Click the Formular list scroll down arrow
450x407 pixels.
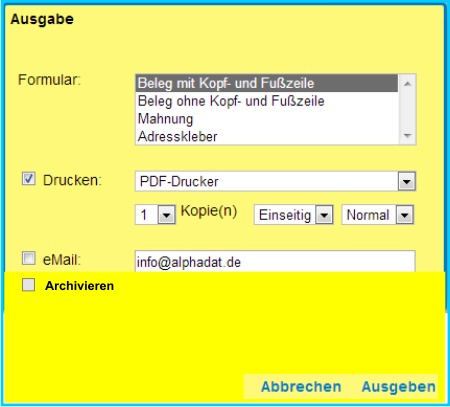(407, 136)
